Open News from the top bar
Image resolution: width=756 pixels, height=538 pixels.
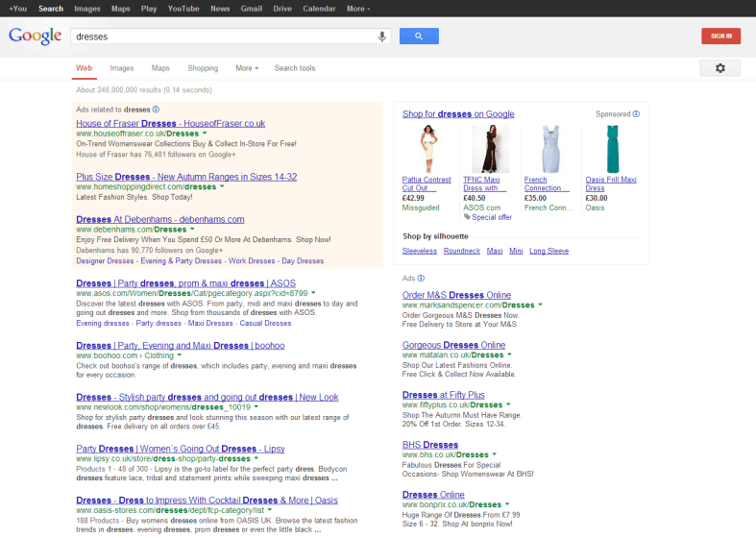click(220, 9)
